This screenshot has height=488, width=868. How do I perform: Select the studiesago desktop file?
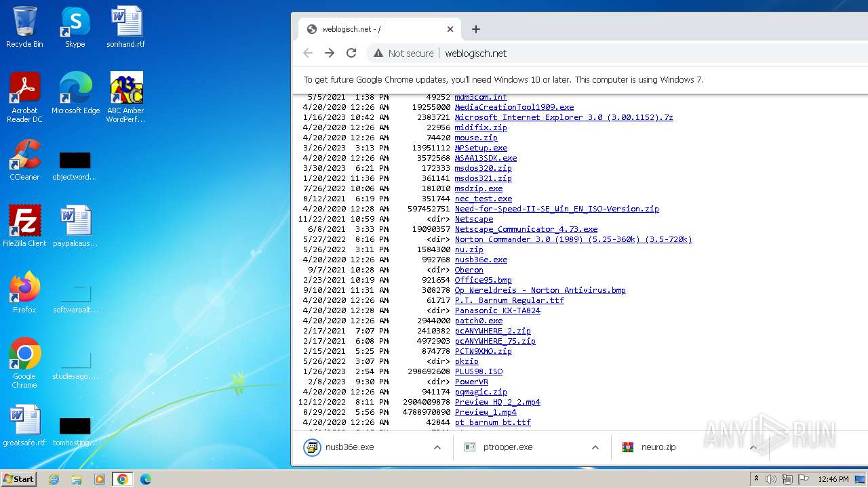click(75, 365)
